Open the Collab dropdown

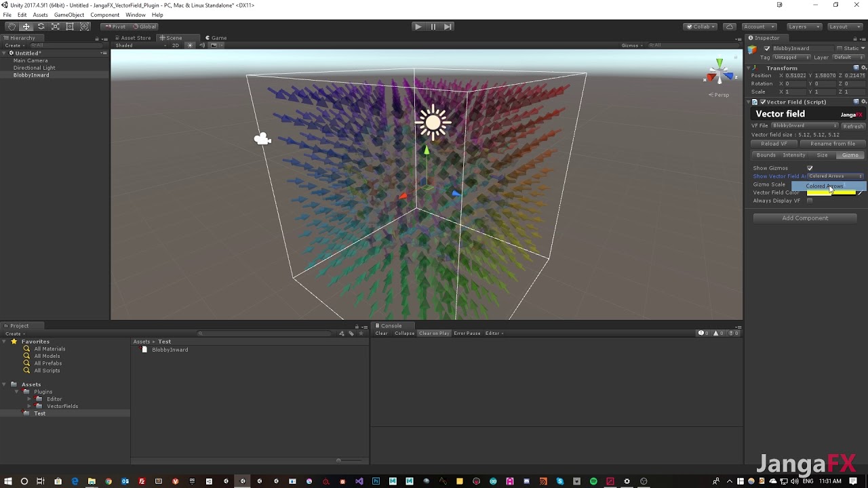701,26
